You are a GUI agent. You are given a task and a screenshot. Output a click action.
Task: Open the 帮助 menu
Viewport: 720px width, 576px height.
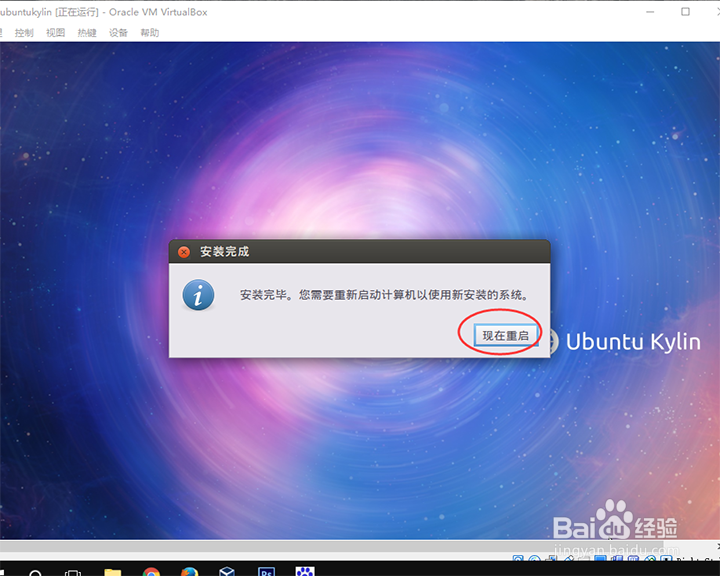[150, 33]
